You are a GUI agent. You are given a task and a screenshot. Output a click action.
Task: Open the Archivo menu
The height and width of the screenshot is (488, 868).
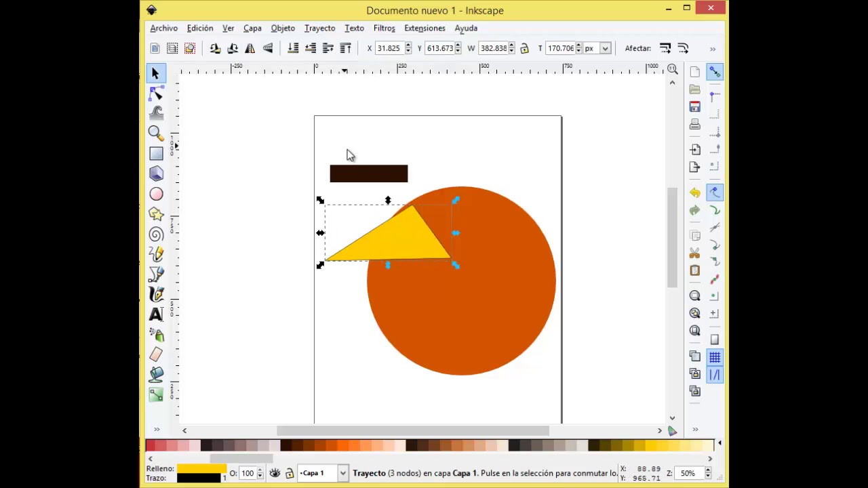(164, 28)
